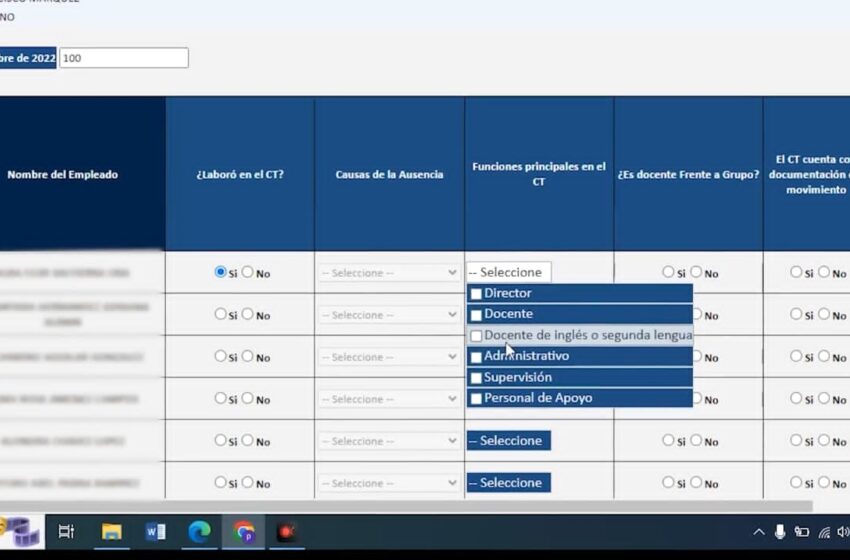Open Causas de la Ausencia dropdown fifth row
This screenshot has width=850, height=560.
[389, 441]
